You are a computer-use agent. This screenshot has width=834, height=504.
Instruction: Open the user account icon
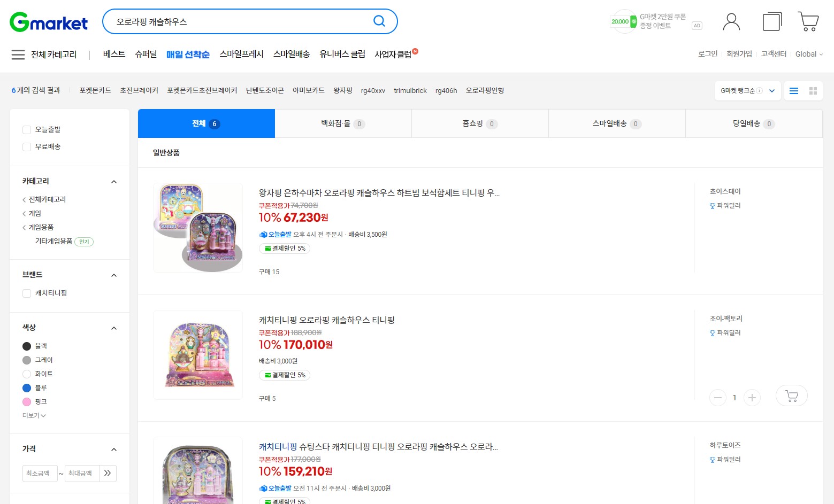click(x=731, y=22)
